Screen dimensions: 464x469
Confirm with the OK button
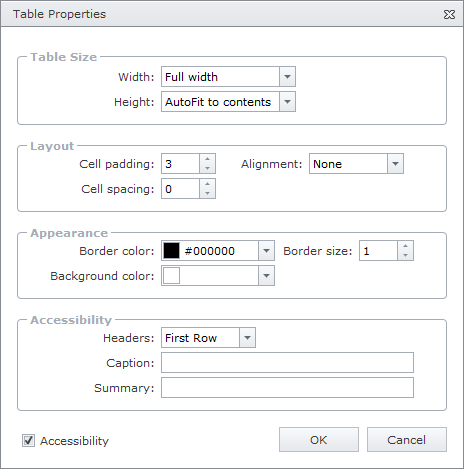pos(319,440)
